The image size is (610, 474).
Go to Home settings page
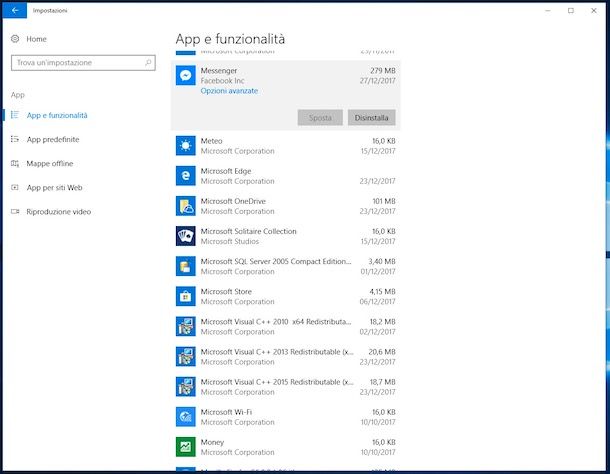coord(36,39)
